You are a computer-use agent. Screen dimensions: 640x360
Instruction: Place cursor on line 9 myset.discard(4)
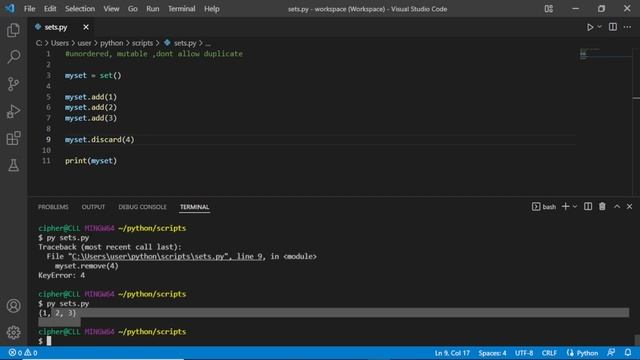[x=99, y=140]
